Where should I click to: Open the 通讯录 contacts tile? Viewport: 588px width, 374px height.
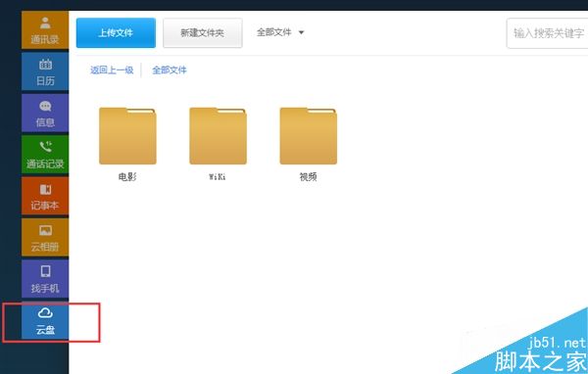point(45,30)
